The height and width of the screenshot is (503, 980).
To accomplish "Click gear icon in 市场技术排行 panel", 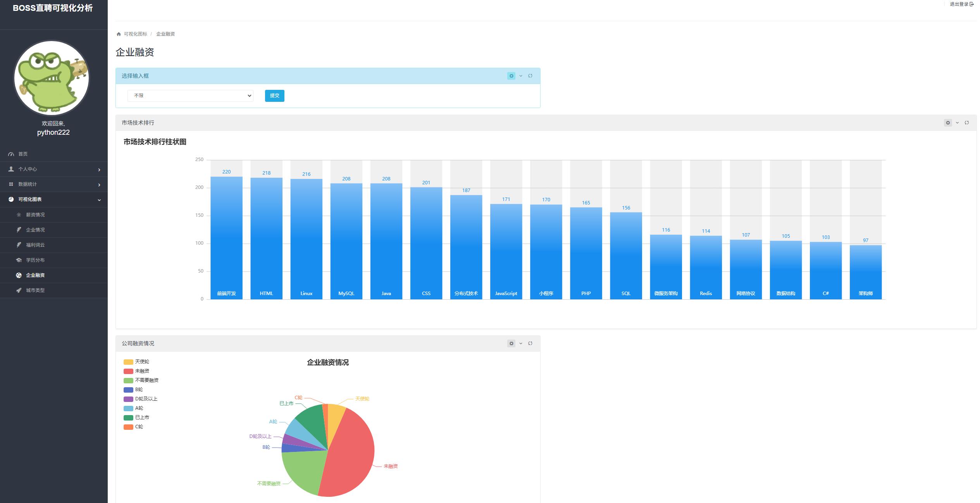I will point(948,123).
